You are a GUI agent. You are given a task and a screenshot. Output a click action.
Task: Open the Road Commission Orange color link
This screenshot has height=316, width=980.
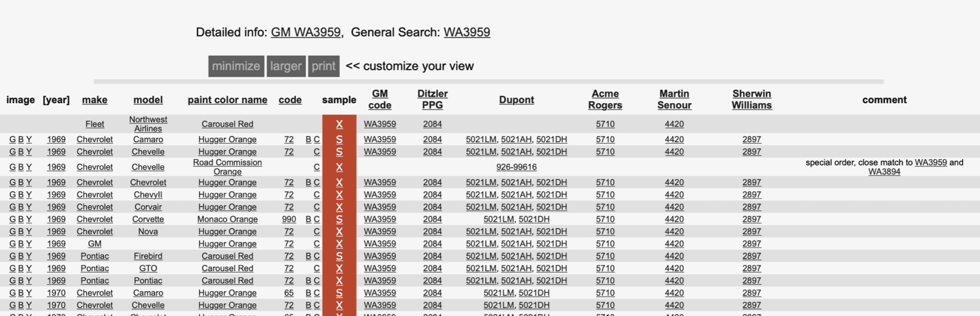pos(227,167)
